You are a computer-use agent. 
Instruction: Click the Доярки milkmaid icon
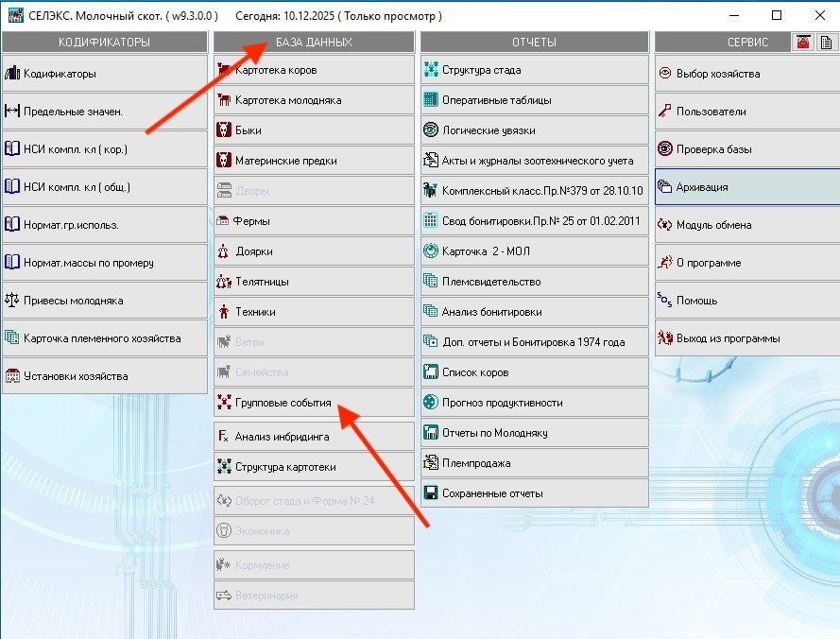[223, 250]
